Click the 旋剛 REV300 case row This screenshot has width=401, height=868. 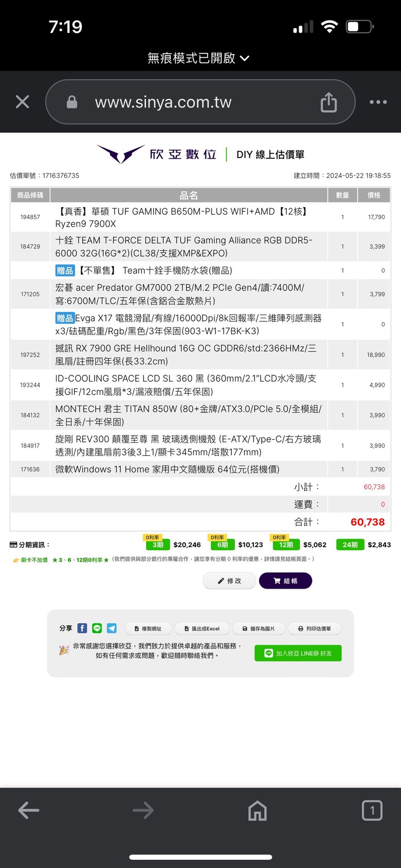point(200,445)
